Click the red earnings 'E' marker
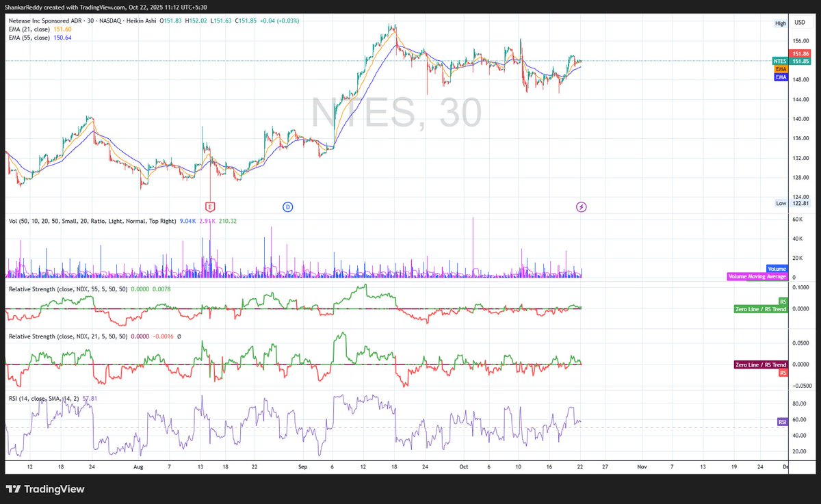This screenshot has height=504, width=821. pyautogui.click(x=210, y=206)
